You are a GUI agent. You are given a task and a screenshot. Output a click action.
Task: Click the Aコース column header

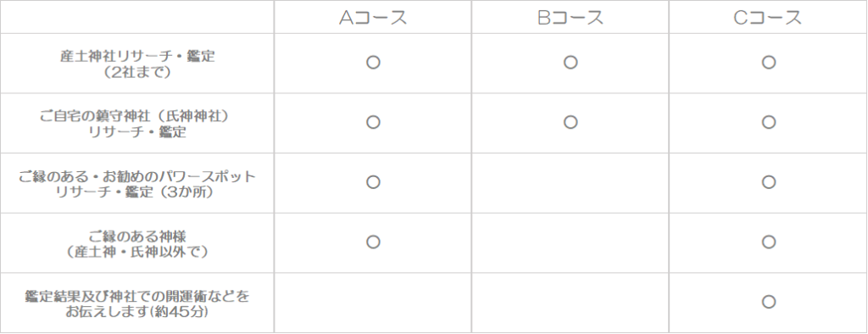(x=373, y=18)
